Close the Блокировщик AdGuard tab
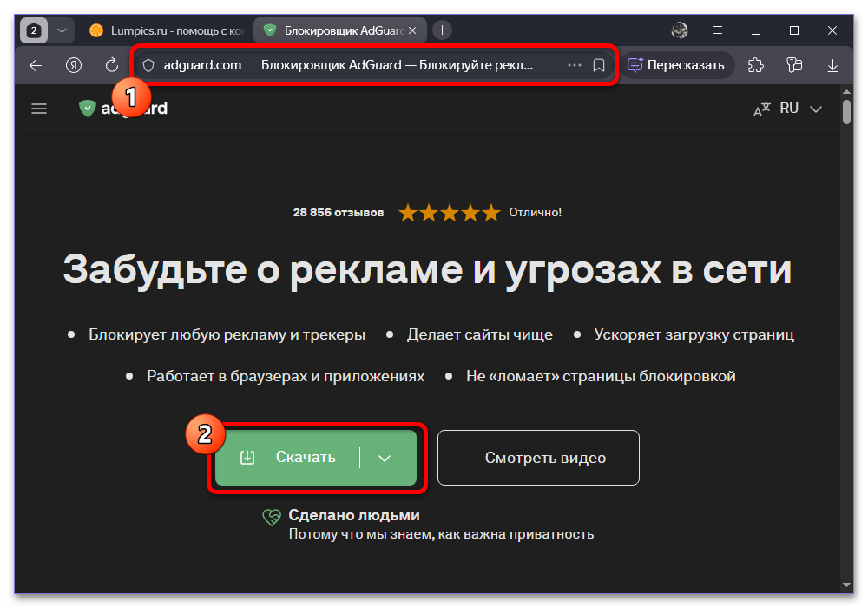This screenshot has width=868, height=608. [412, 31]
